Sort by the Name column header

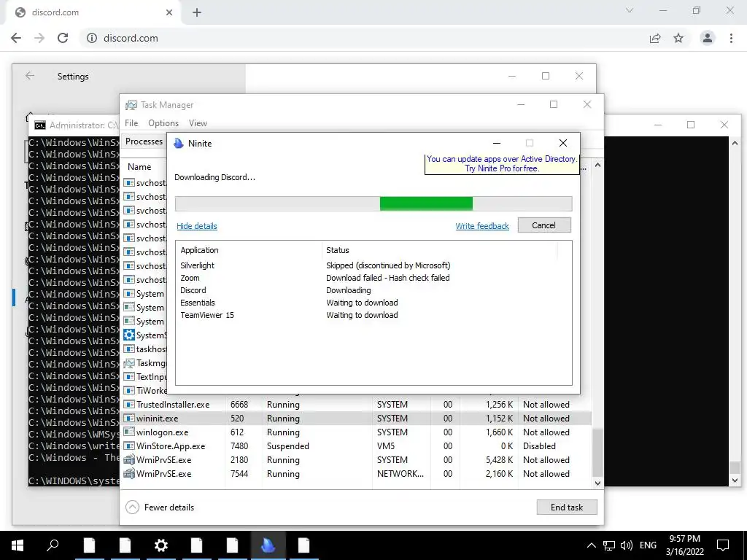click(139, 167)
